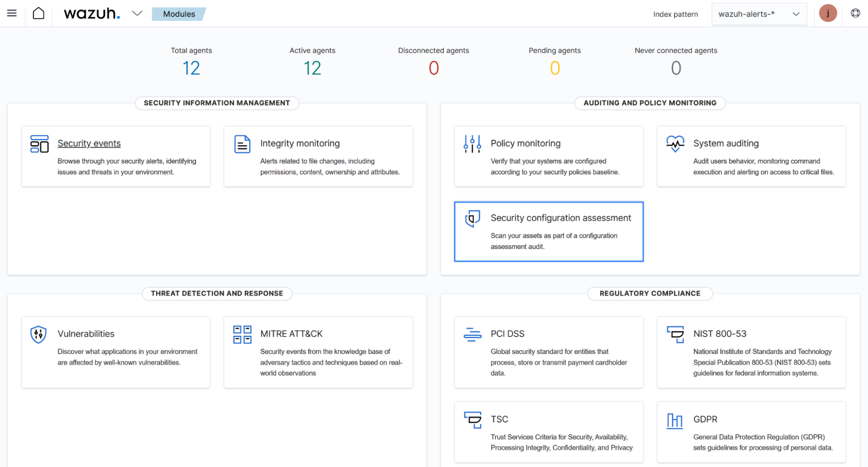Open the Vulnerabilities module title
The height and width of the screenshot is (467, 868).
click(x=86, y=334)
